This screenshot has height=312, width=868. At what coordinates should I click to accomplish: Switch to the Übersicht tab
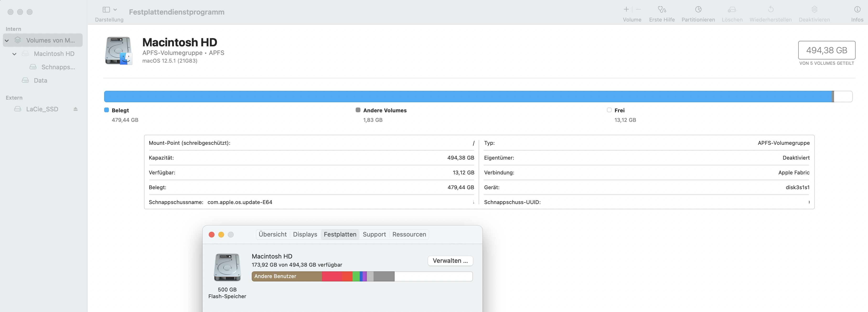(x=272, y=235)
